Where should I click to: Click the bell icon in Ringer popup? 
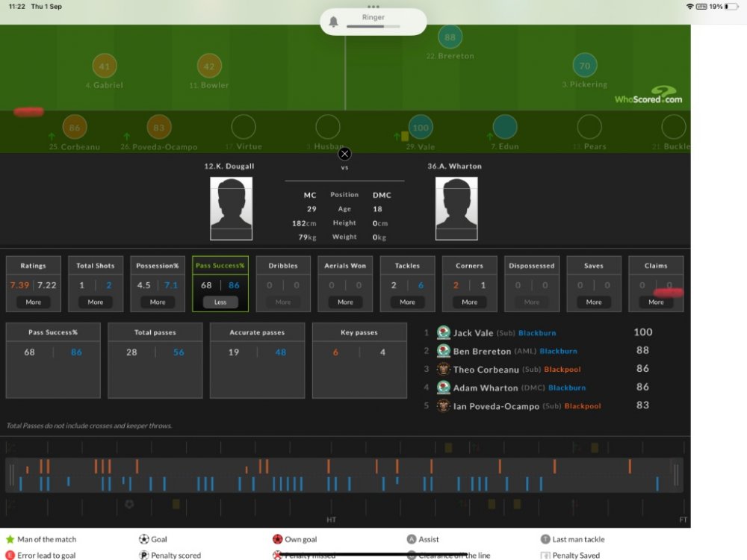click(x=334, y=22)
